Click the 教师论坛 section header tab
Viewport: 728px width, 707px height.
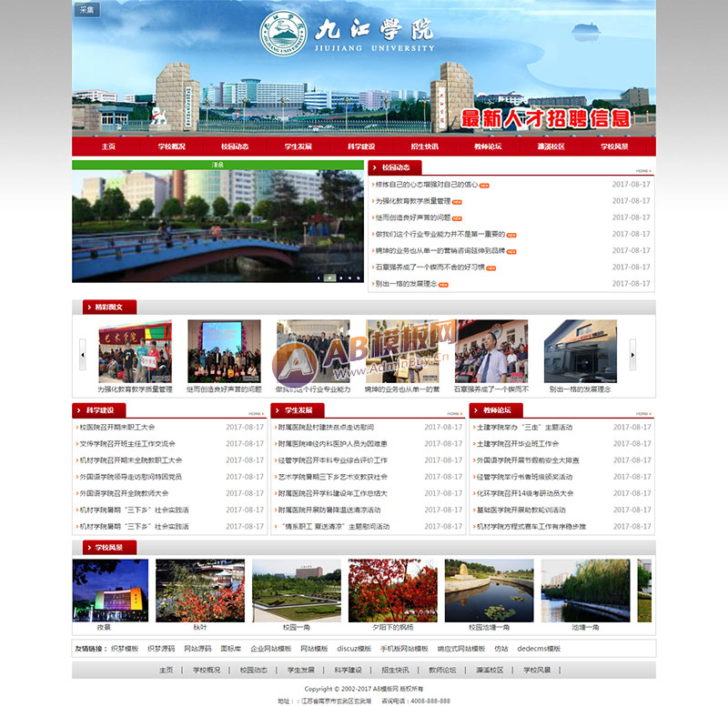(x=496, y=409)
